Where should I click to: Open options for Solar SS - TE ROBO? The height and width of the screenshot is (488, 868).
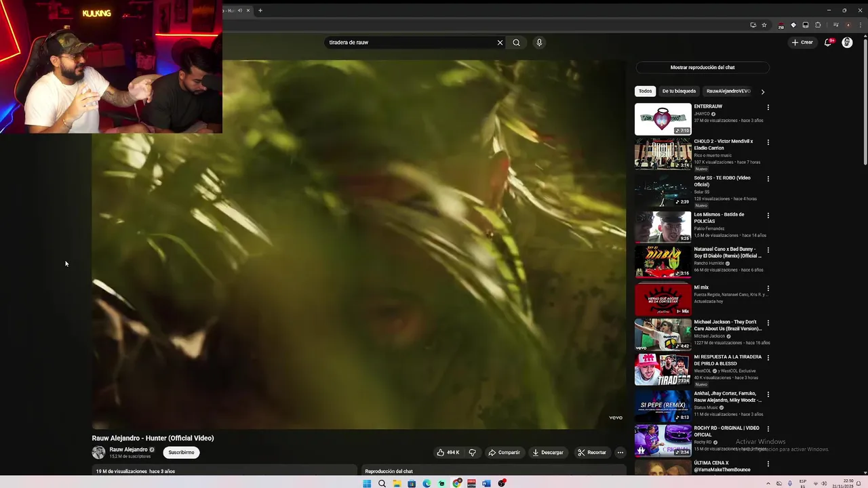(x=768, y=179)
